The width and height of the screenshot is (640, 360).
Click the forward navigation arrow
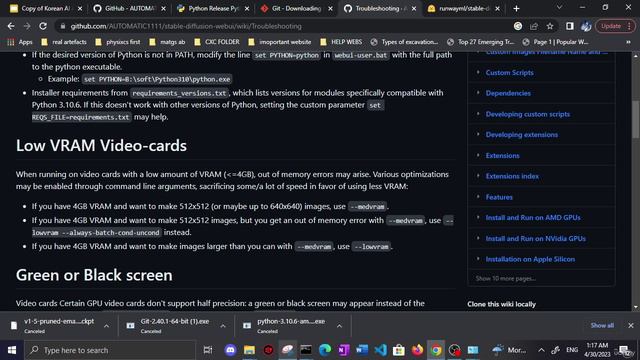[x=27, y=26]
